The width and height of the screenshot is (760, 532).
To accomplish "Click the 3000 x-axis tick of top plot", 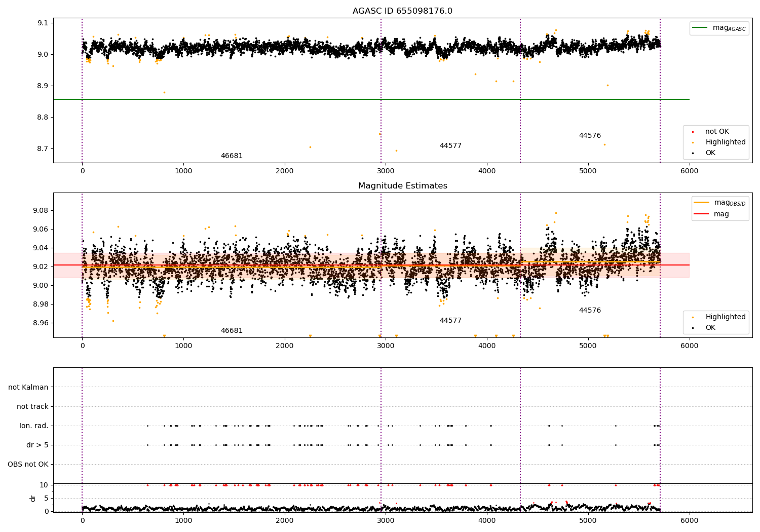I will click(386, 171).
